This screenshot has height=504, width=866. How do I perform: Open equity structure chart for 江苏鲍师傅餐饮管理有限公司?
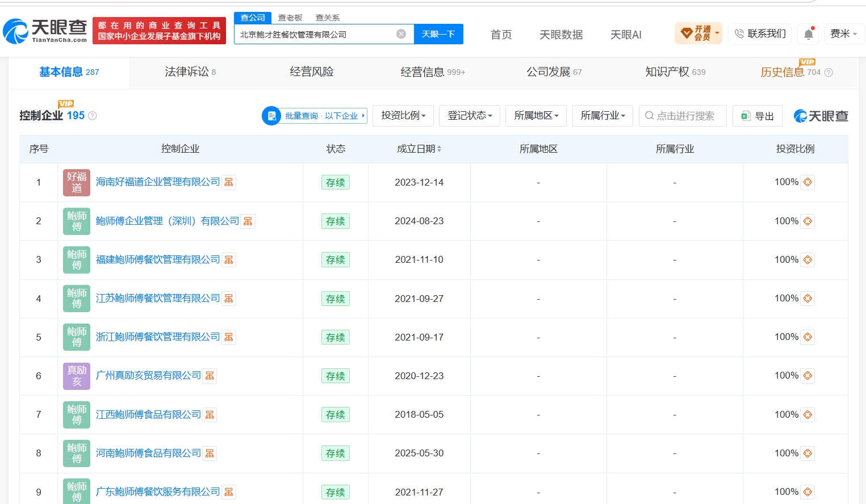pyautogui.click(x=229, y=299)
